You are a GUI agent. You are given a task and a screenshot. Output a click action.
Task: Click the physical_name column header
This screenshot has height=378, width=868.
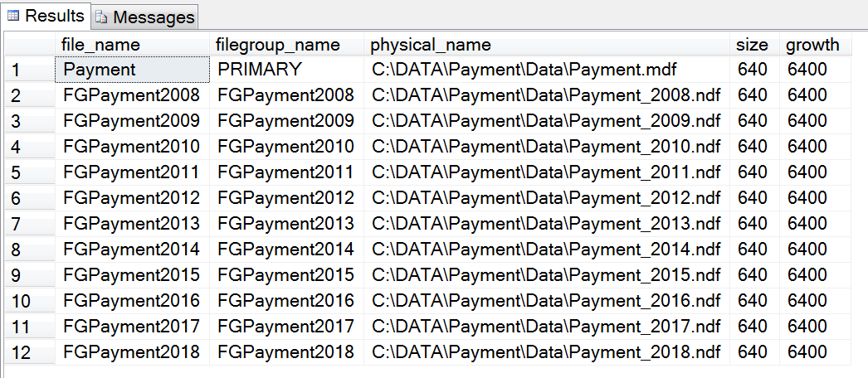coord(431,45)
